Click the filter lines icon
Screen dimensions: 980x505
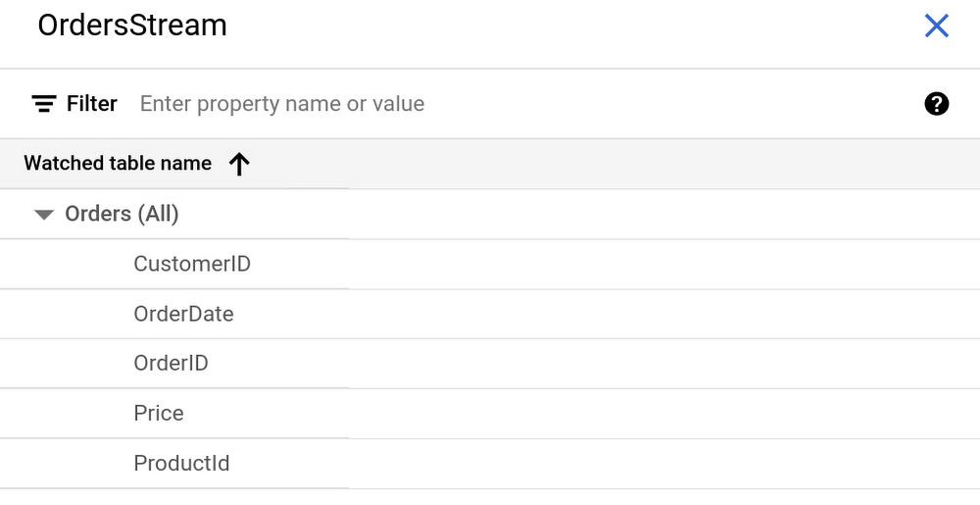(44, 104)
